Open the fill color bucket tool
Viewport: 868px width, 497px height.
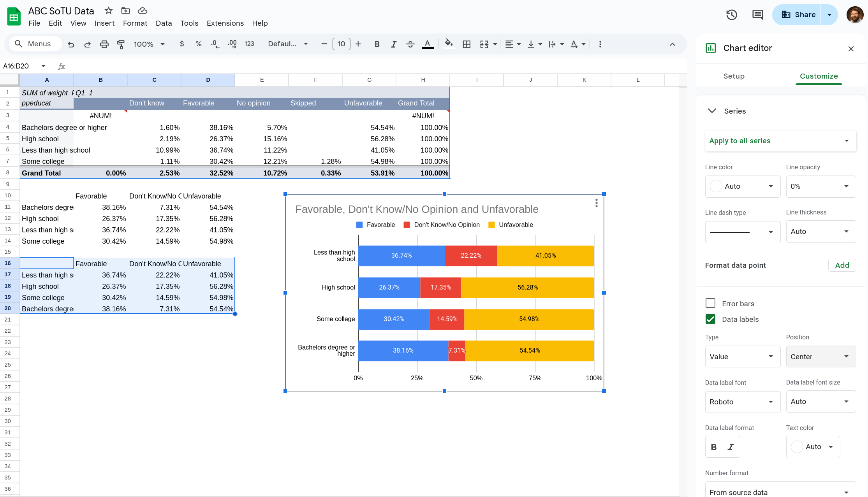pyautogui.click(x=449, y=44)
